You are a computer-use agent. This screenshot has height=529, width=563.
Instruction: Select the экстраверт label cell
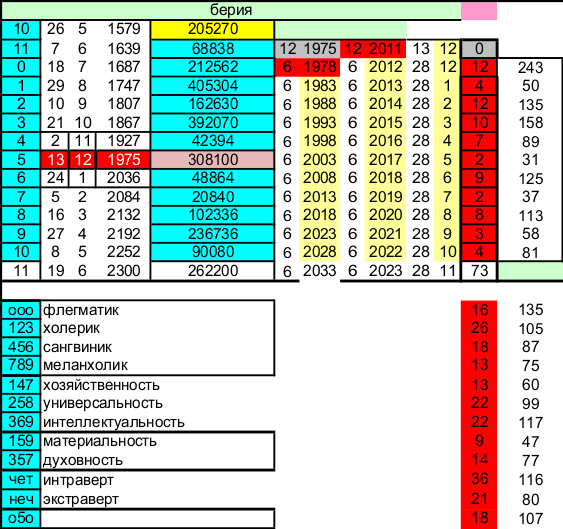[x=158, y=499]
